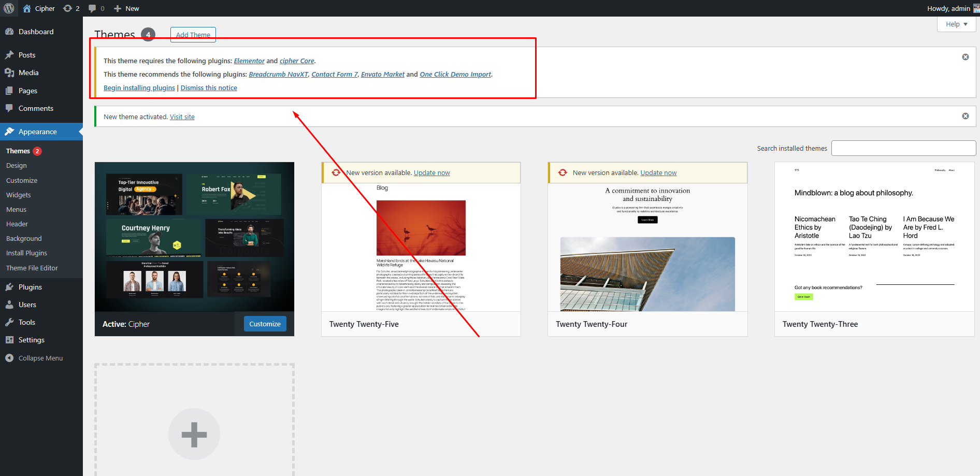Open Theme File Editor submenu item
This screenshot has width=980, height=476.
pyautogui.click(x=32, y=268)
